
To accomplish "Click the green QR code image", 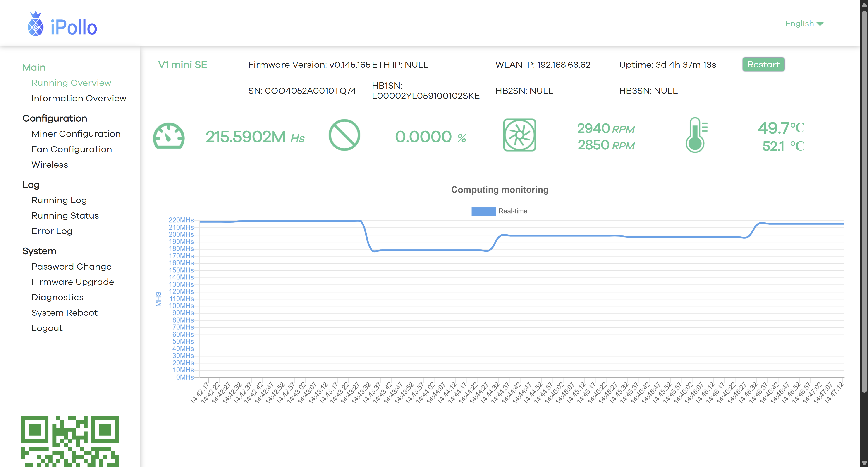I will point(70,441).
